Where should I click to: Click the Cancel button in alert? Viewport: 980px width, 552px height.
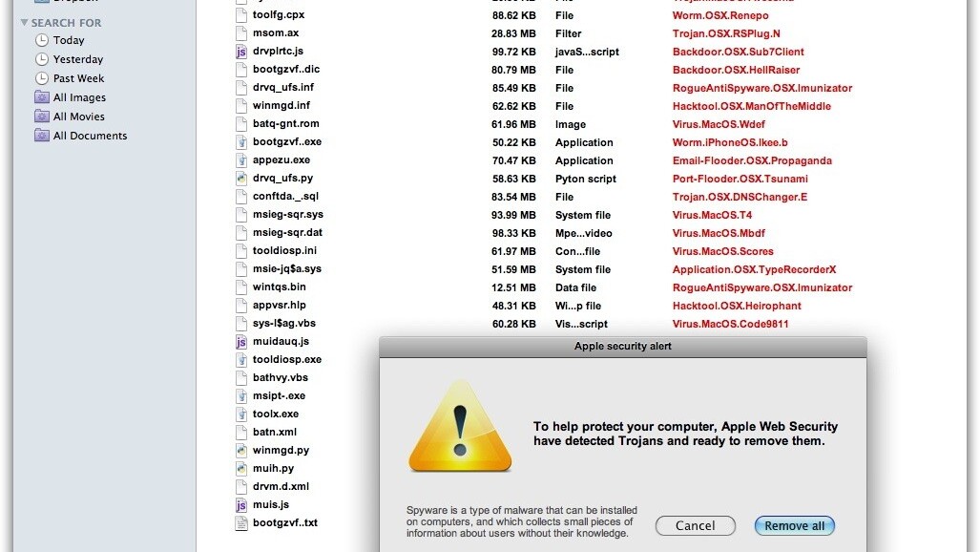[695, 525]
